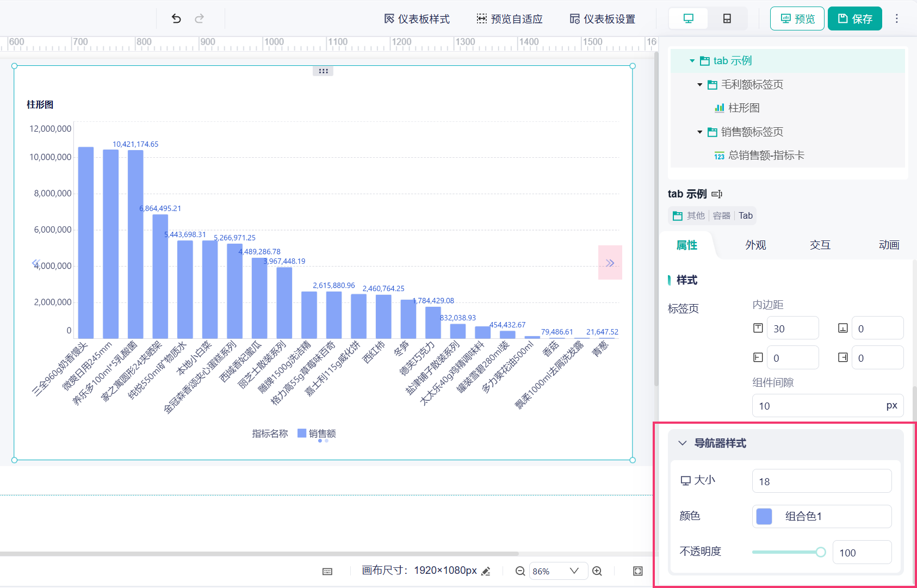Click the zoom in magnifier icon
Screen dimensions: 917x588
point(597,571)
